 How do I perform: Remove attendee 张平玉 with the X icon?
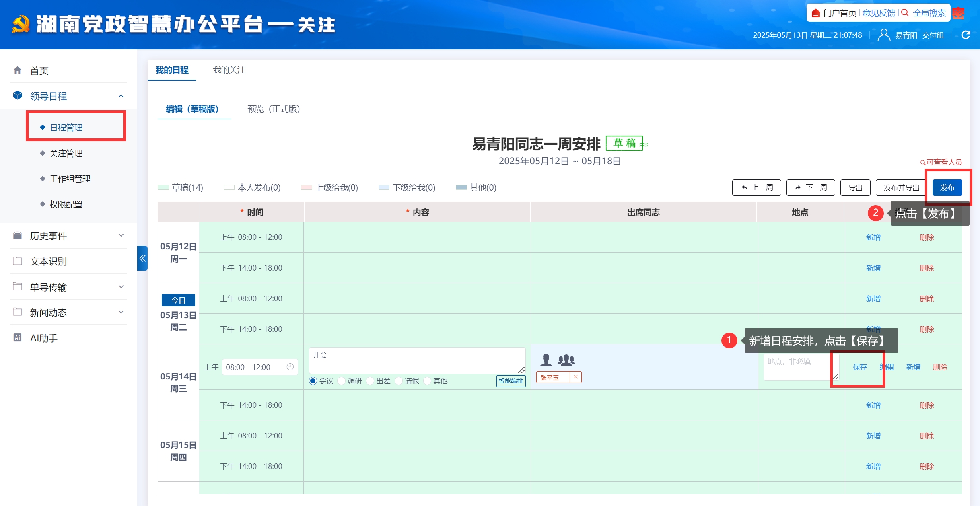(576, 377)
